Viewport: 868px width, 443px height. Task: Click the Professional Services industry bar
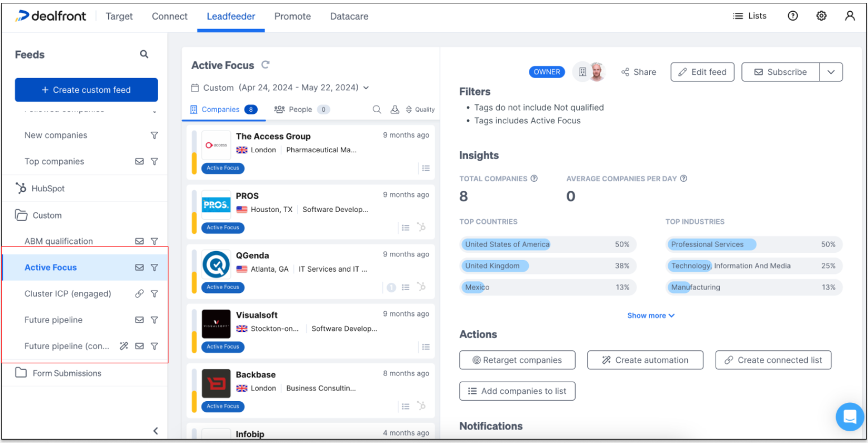(754, 244)
